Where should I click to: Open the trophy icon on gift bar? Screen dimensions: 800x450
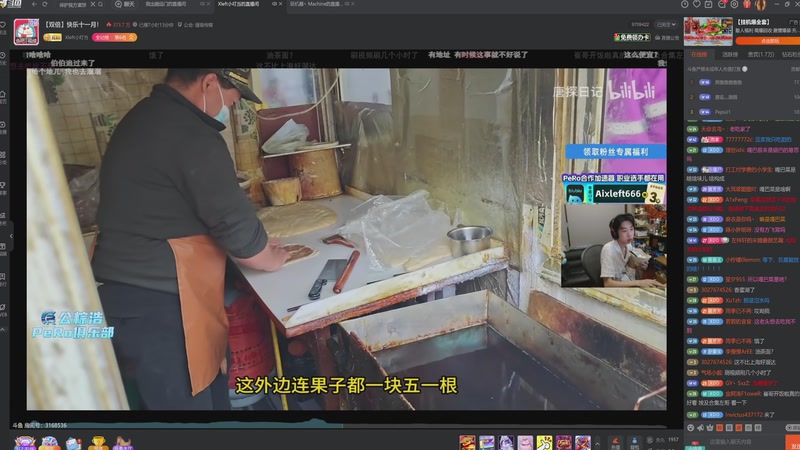point(98,443)
